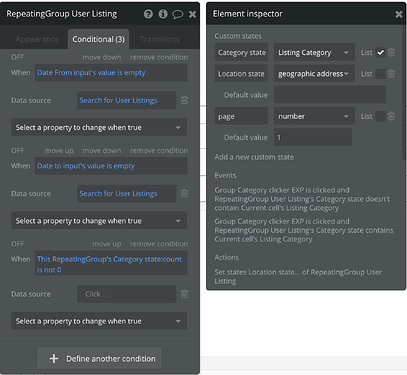The image size is (407, 375).
Task: Toggle OFF indicator of the Category state condition
Action: pyautogui.click(x=18, y=244)
